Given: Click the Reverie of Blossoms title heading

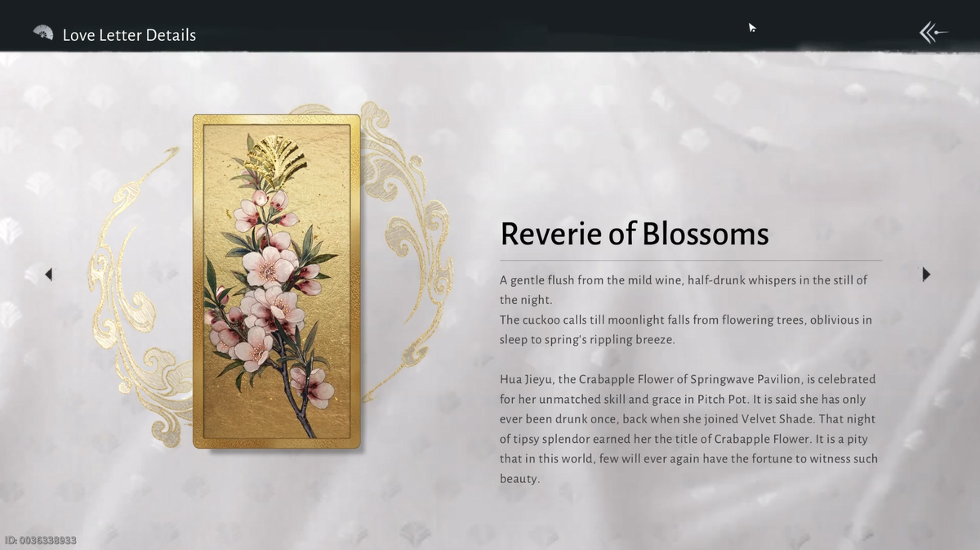Looking at the screenshot, I should 635,235.
